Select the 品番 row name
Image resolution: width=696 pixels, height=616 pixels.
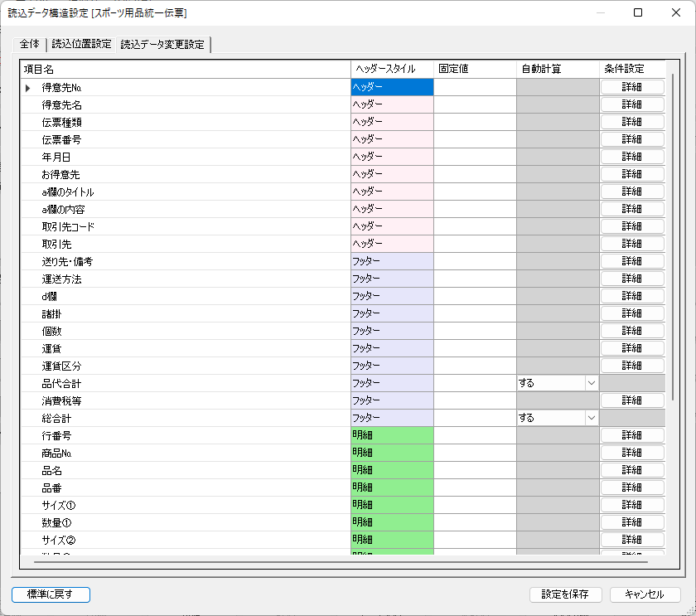click(51, 488)
